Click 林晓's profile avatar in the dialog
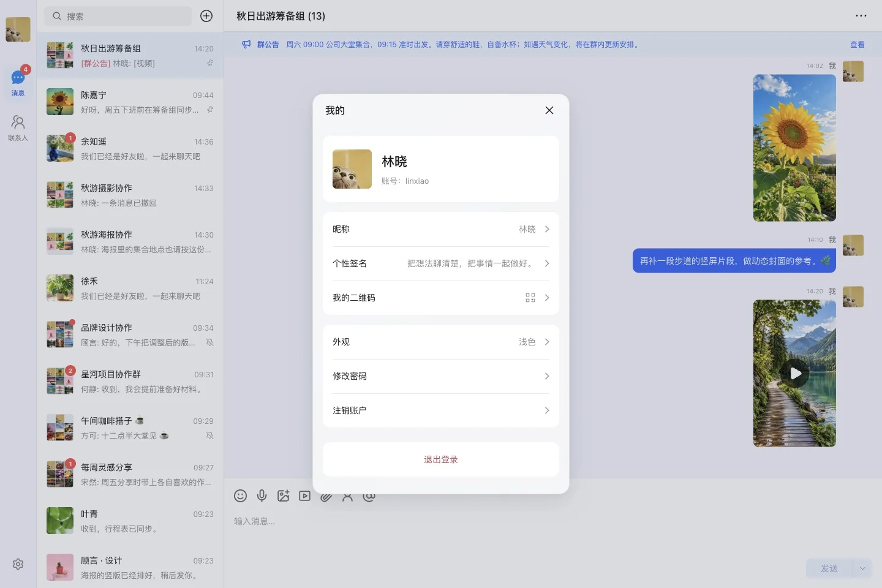 pyautogui.click(x=352, y=169)
